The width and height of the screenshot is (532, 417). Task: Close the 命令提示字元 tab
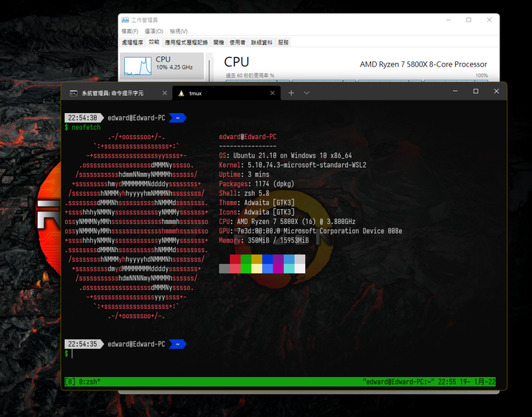pyautogui.click(x=165, y=93)
